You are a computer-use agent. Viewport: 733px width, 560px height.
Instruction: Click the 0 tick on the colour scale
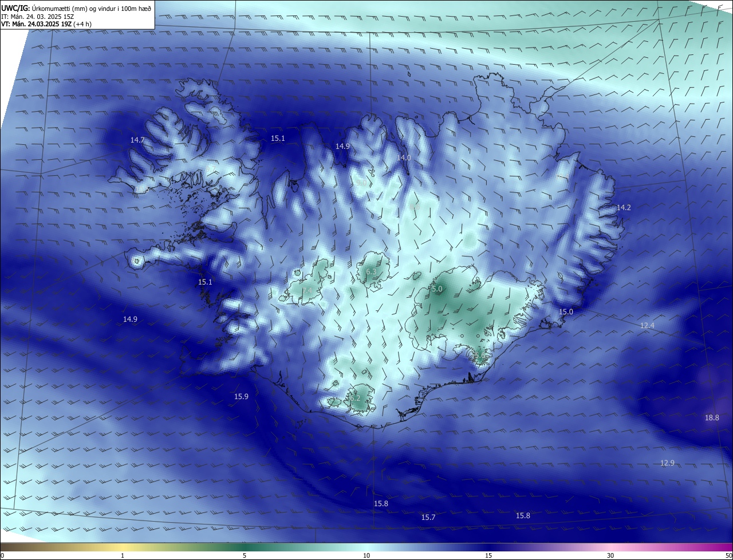point(2,555)
